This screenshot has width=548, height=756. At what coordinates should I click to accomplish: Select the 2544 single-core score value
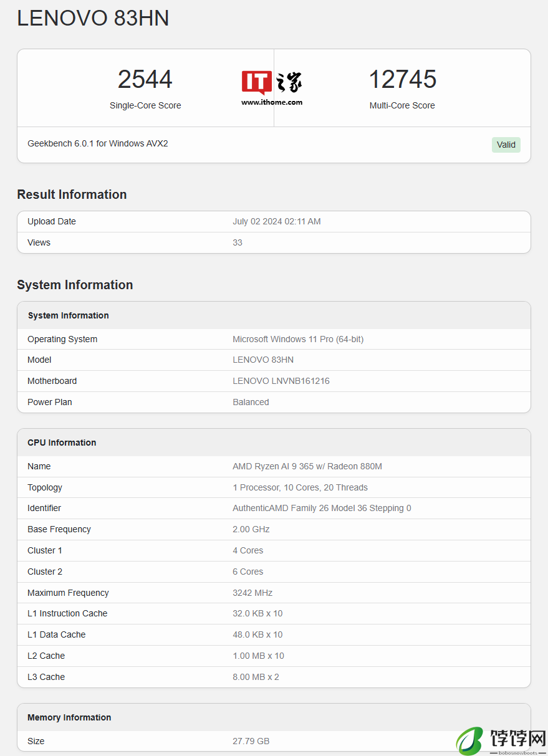(x=145, y=79)
